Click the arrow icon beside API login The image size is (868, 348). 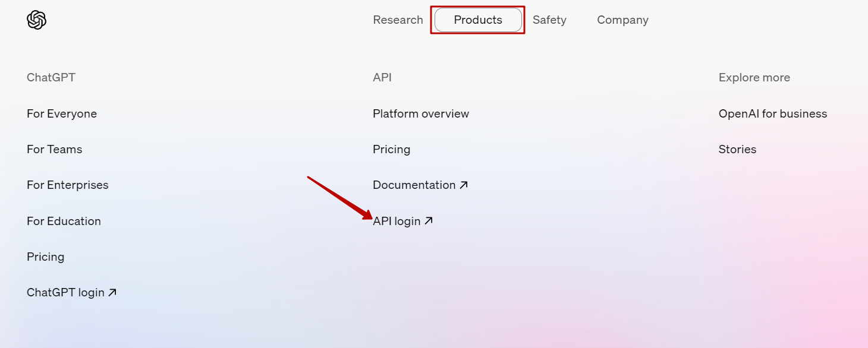(x=429, y=221)
